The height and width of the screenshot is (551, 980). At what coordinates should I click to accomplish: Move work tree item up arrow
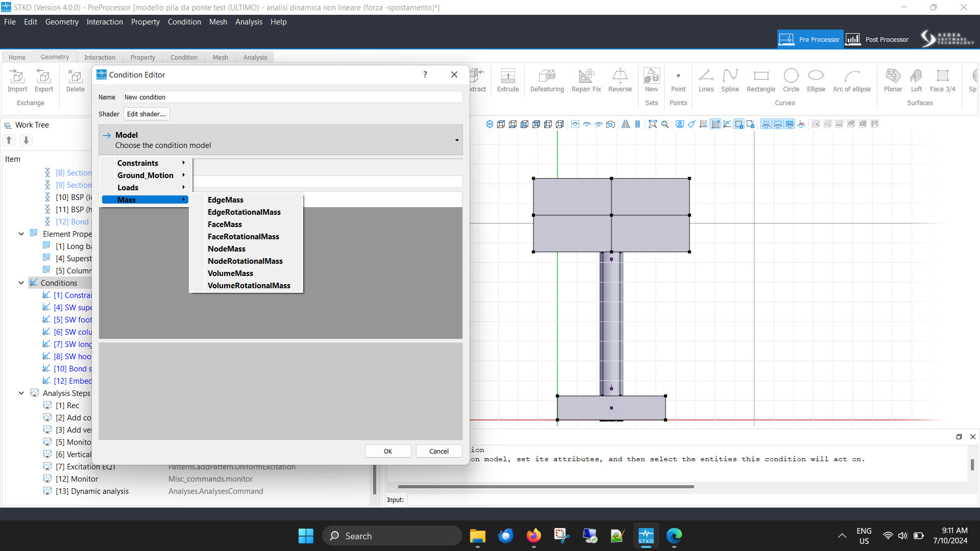(x=9, y=140)
